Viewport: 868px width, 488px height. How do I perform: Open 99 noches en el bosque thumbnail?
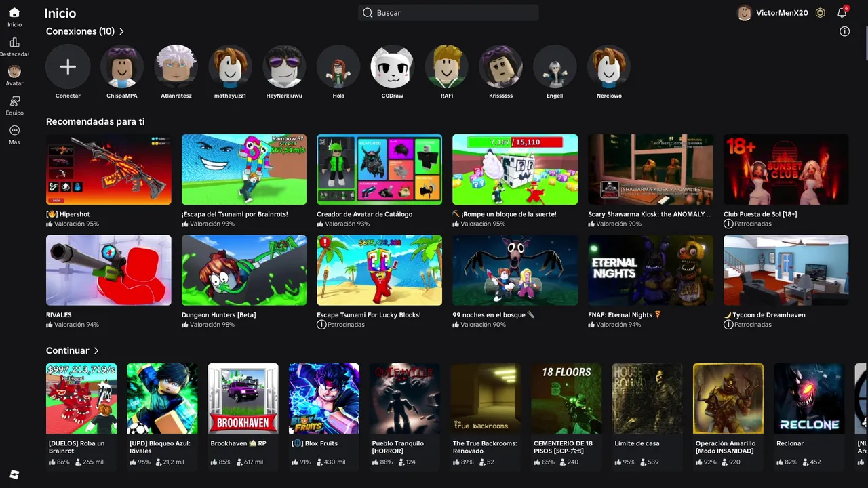tap(515, 270)
